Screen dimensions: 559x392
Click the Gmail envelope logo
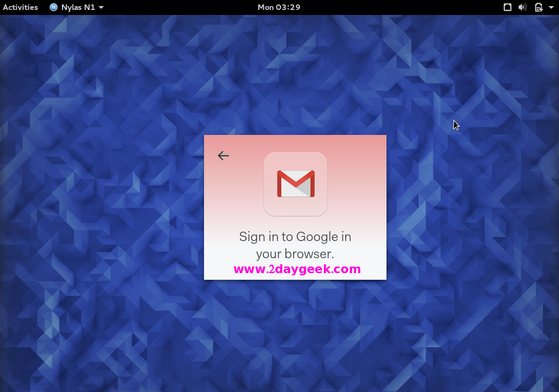pos(296,184)
